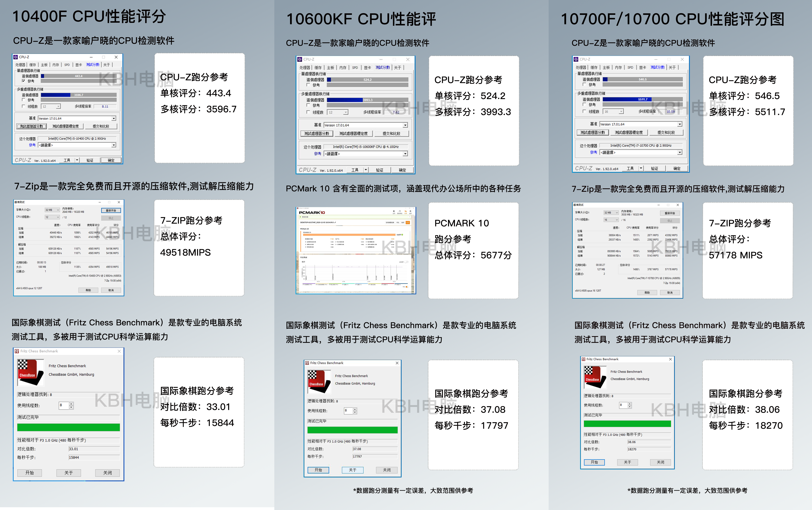Switch to SPD tab in 10700 CPU-Z

coord(630,67)
